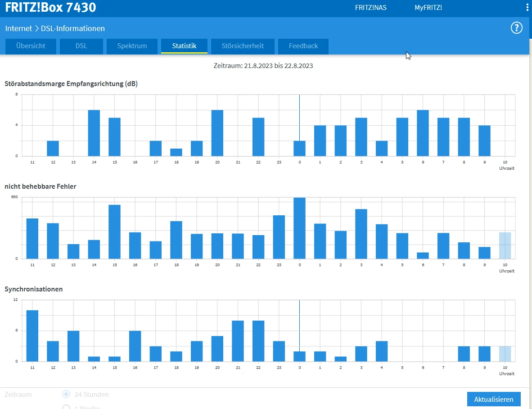The height and width of the screenshot is (409, 532).
Task: Select the 1 Woche radio button
Action: click(x=66, y=407)
